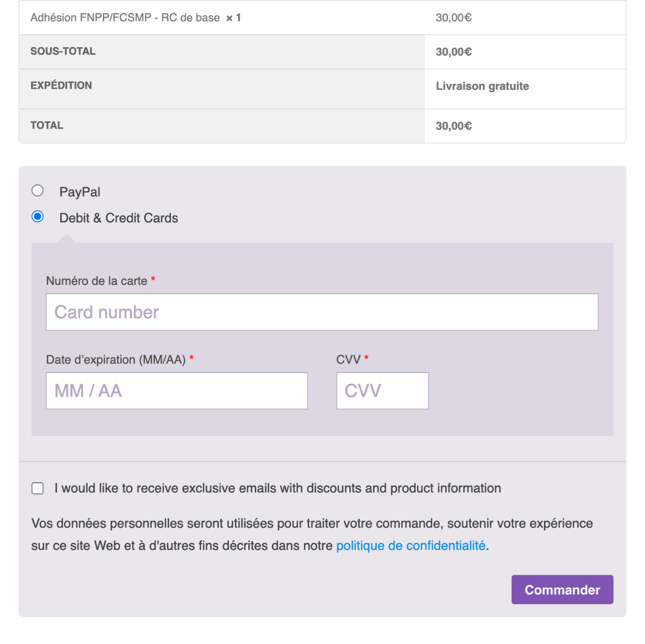Focus the MM / AA expiration field
The height and width of the screenshot is (644, 645).
tap(177, 391)
